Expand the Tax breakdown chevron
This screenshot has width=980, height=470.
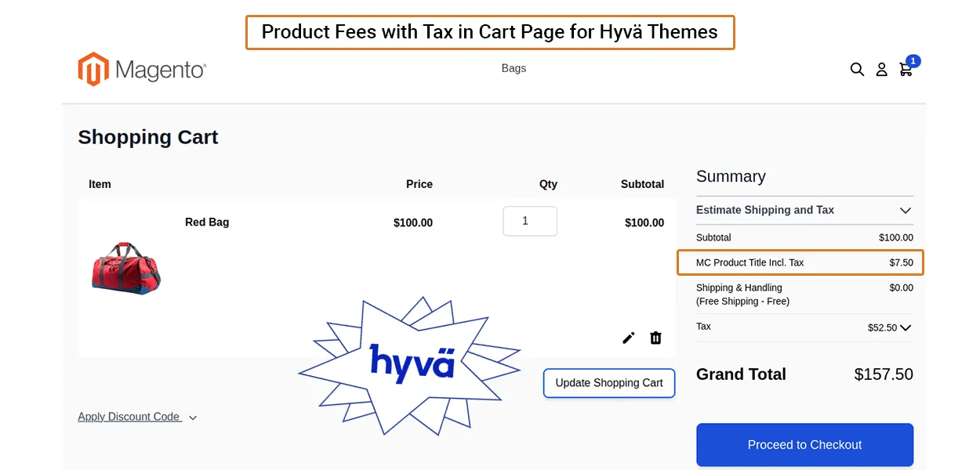tap(906, 328)
